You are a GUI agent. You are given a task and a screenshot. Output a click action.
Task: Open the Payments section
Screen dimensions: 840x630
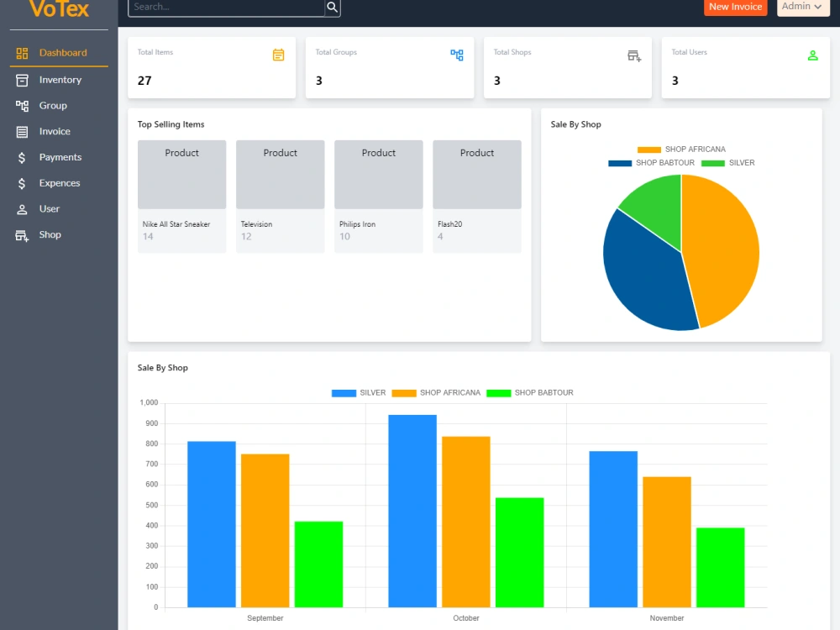59,157
